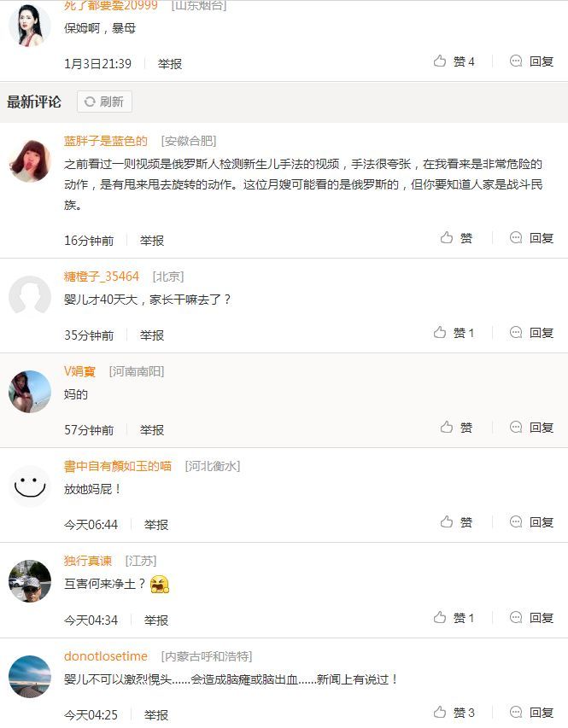Open username link V娟寶
The height and width of the screenshot is (728, 568).
[79, 371]
